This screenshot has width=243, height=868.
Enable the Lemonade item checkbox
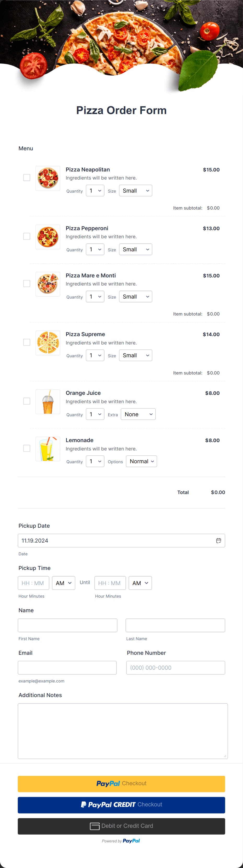tap(27, 448)
